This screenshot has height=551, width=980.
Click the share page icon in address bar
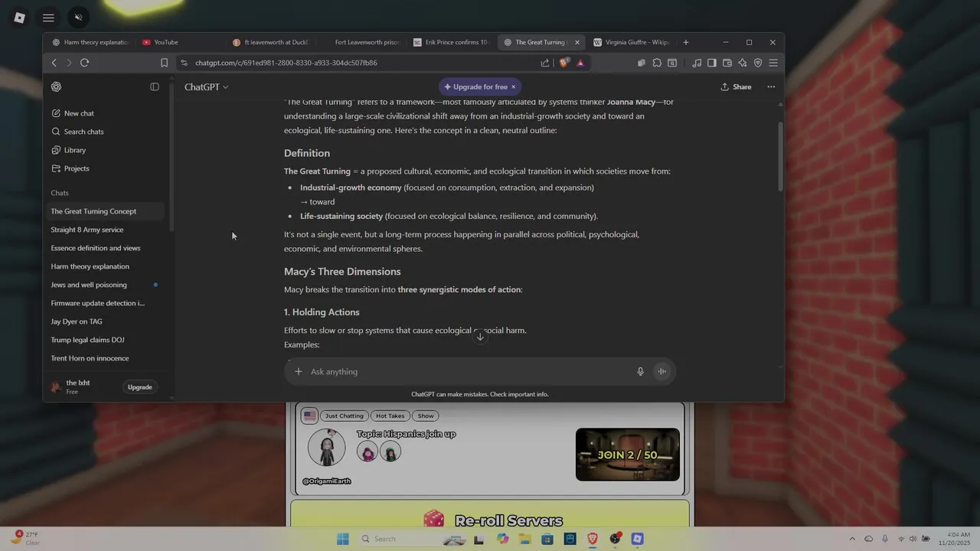(x=545, y=63)
